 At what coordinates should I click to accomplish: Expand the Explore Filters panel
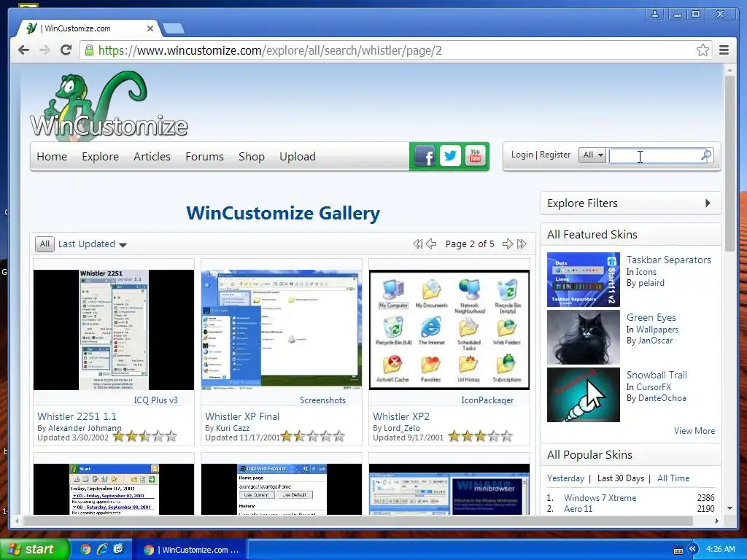point(631,203)
